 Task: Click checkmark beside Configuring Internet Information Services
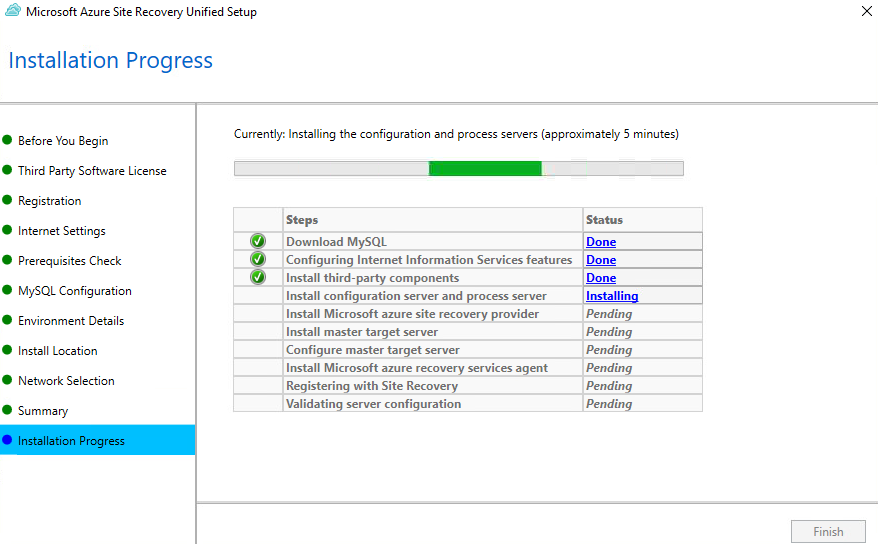tap(258, 259)
